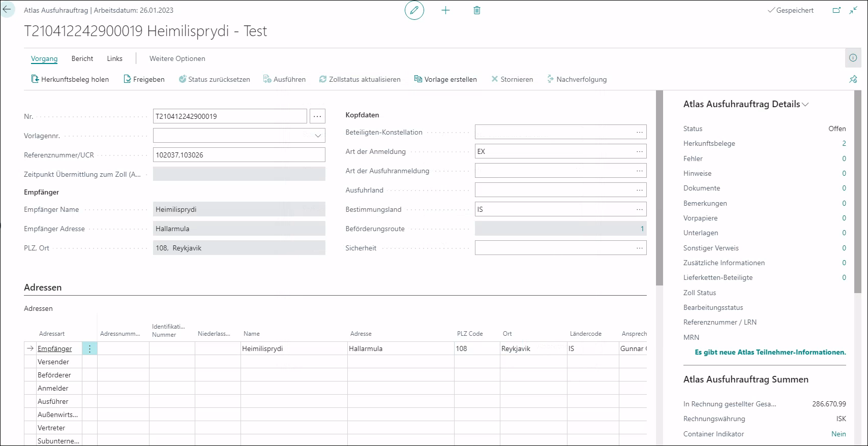Viewport: 868px width, 446px height.
Task: Open the Links tab
Action: (115, 58)
